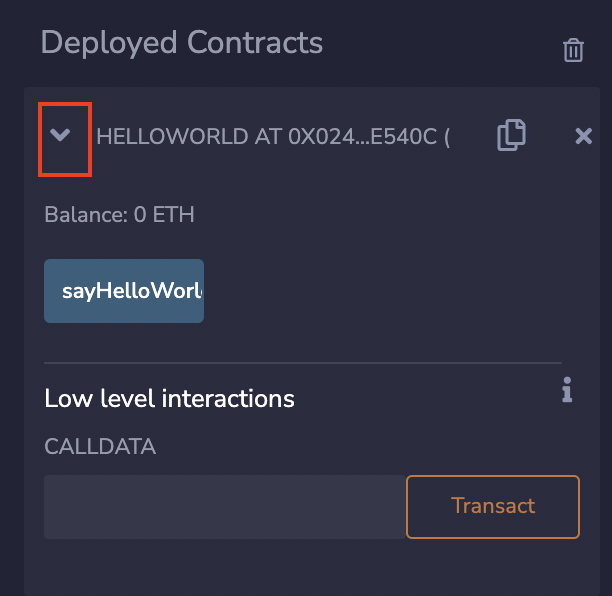The width and height of the screenshot is (612, 596).
Task: Copy the HELLOWORLD contract address
Action: pyautogui.click(x=511, y=135)
